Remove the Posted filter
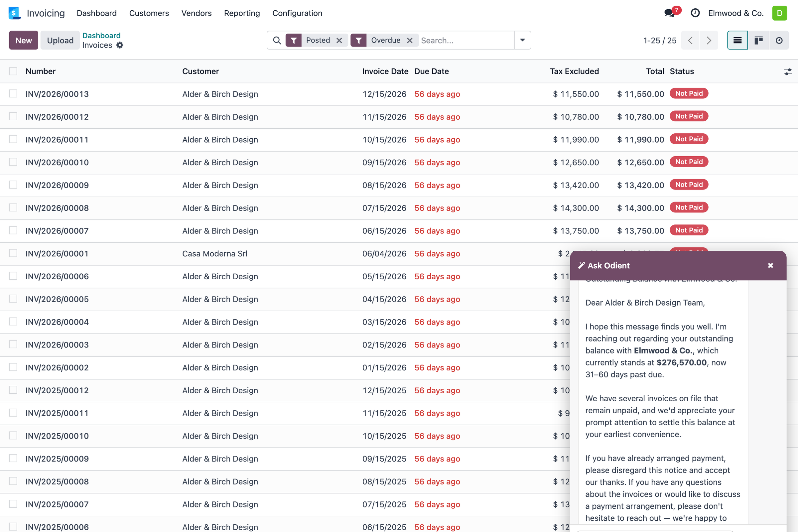This screenshot has height=532, width=798. tap(339, 40)
